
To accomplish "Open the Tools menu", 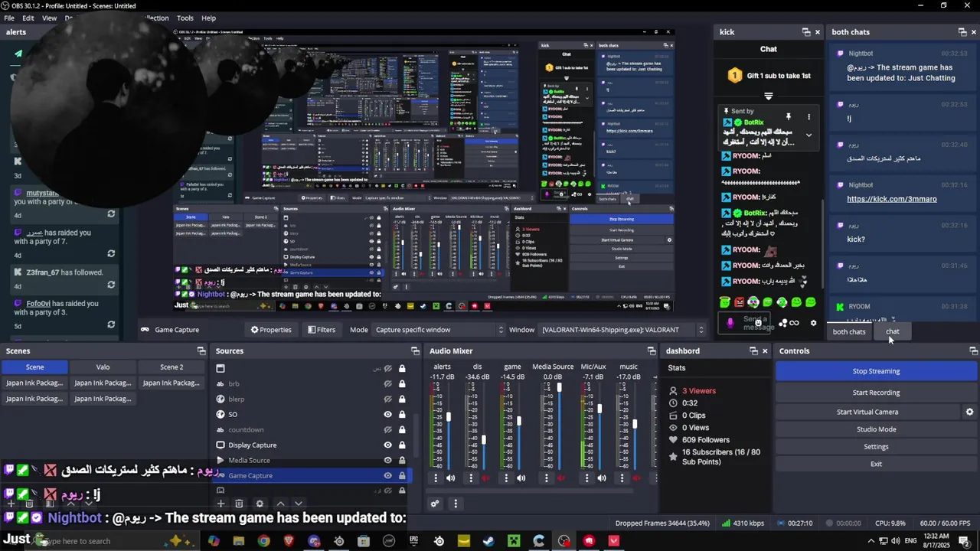I will (185, 18).
